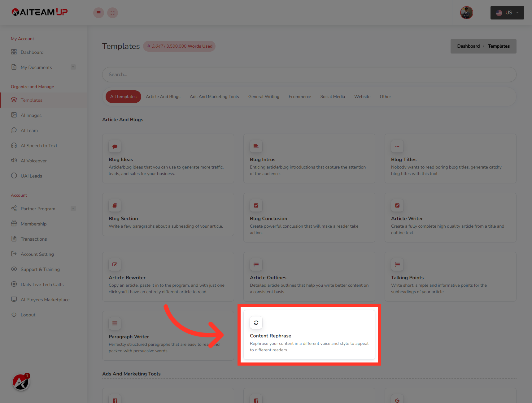Select the Blog Ideas template icon
The height and width of the screenshot is (403, 532).
click(x=115, y=146)
